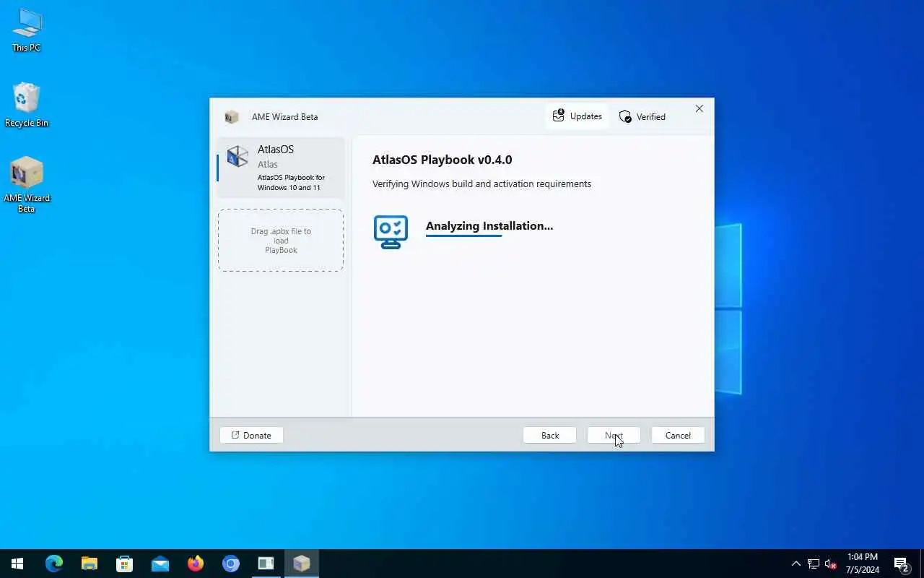Screen dimensions: 924x578
Task: Select the Recycle Bin desktop icon
Action: [27, 105]
